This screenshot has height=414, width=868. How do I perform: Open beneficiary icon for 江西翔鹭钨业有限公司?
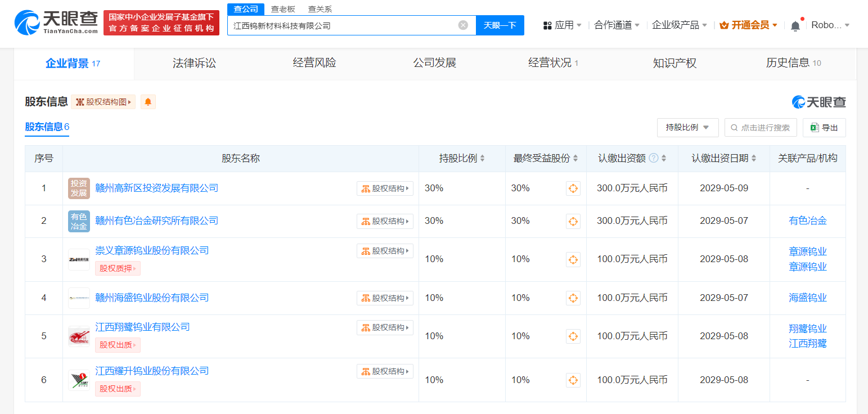pyautogui.click(x=573, y=336)
